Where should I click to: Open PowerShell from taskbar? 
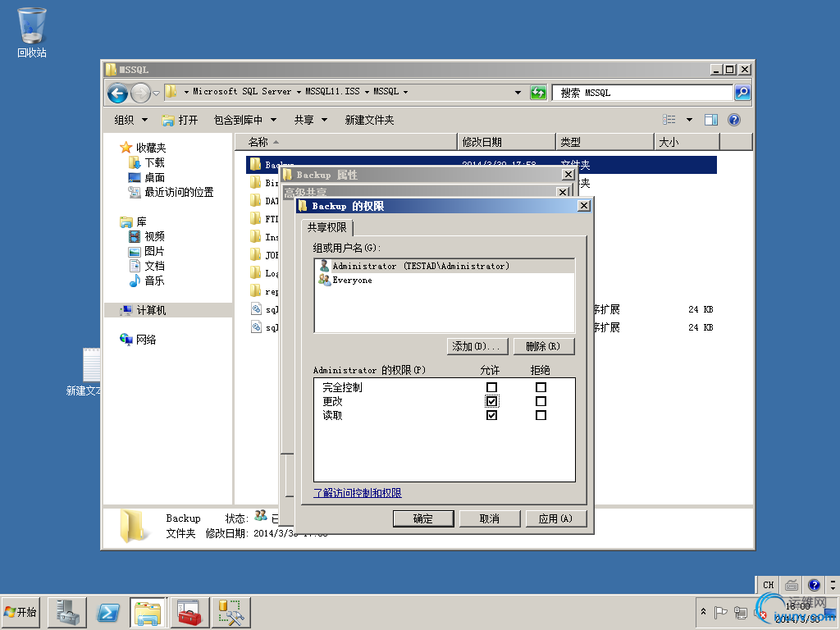coord(107,613)
